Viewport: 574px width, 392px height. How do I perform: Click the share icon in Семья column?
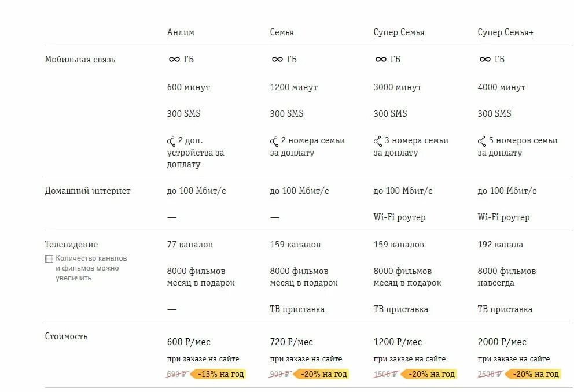click(274, 141)
